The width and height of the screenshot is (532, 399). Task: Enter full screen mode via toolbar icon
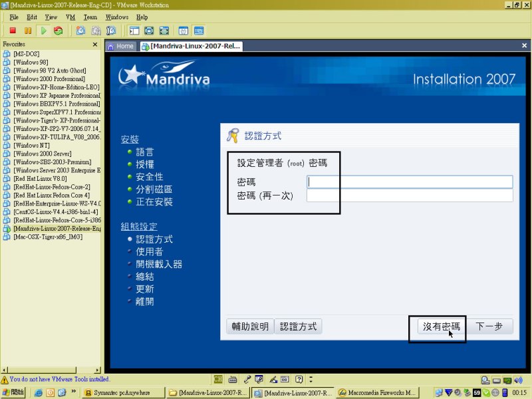[164, 31]
